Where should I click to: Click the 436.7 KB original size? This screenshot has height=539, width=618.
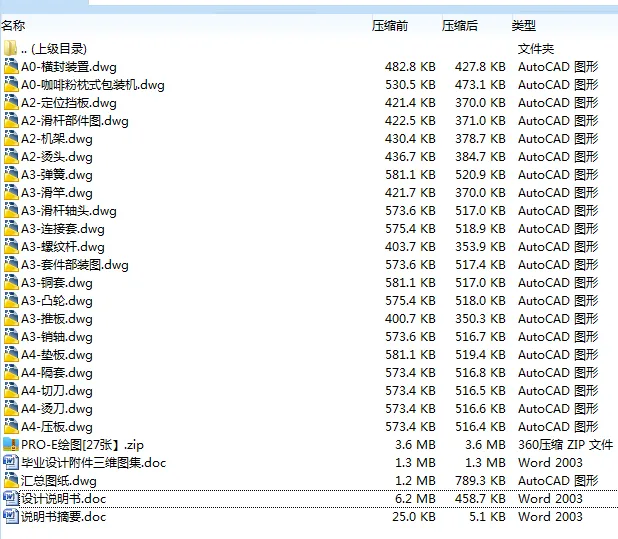[x=410, y=157]
